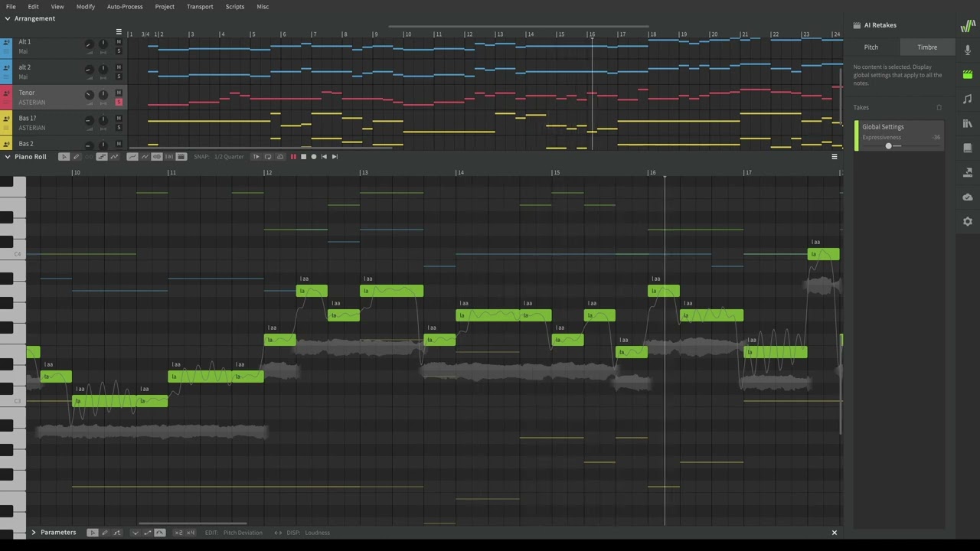980x551 pixels.
Task: Collapse the Arrangement panel
Action: 8,18
